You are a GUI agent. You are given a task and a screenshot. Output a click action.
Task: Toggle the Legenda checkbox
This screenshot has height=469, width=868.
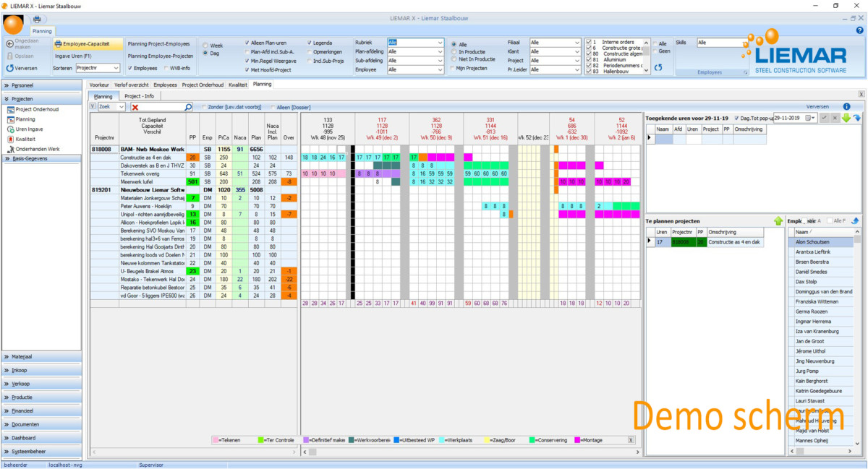pyautogui.click(x=310, y=43)
